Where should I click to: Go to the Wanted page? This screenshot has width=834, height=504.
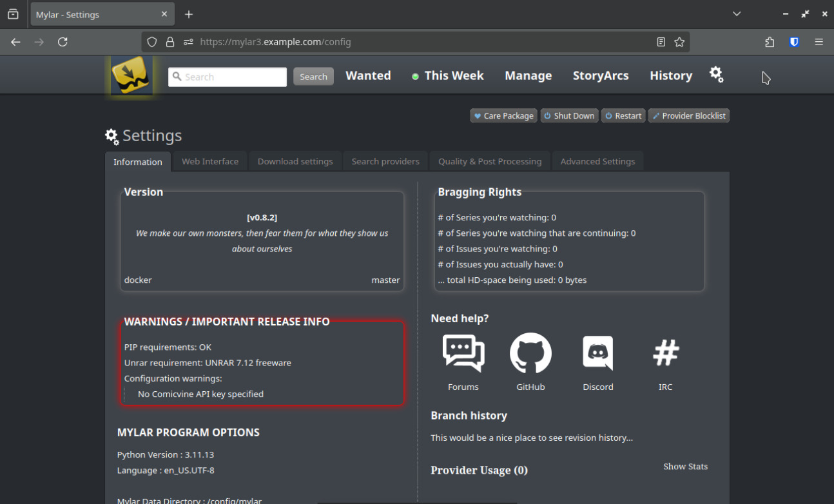point(368,75)
